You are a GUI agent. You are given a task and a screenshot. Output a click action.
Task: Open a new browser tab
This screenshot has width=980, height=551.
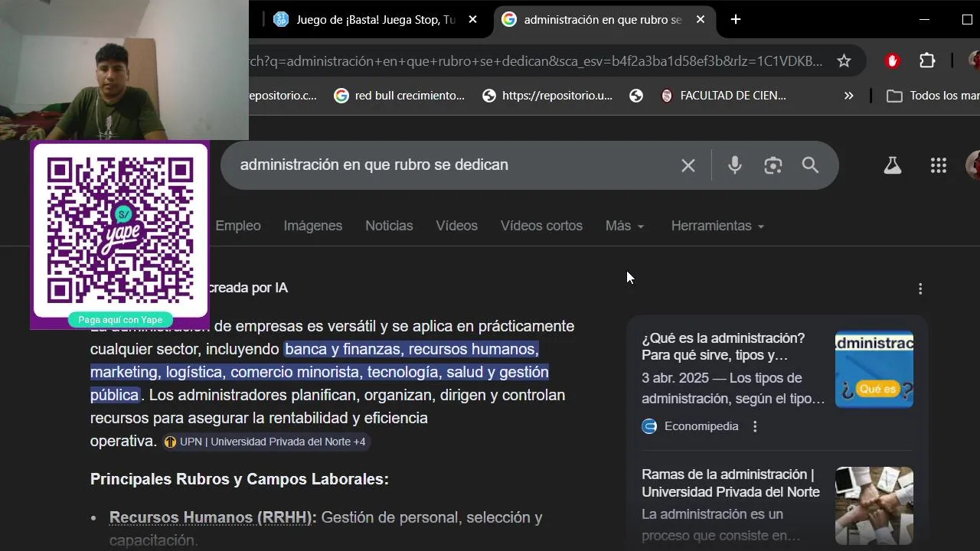tap(736, 20)
